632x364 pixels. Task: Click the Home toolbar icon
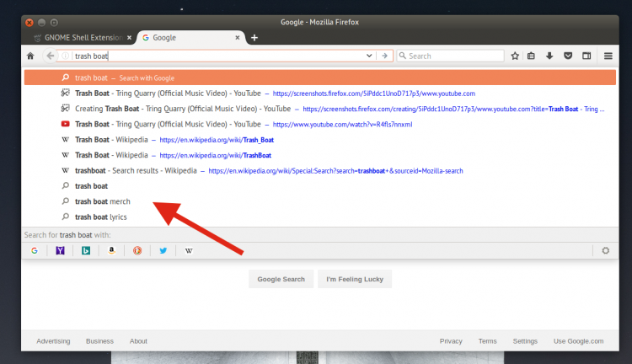(x=30, y=56)
